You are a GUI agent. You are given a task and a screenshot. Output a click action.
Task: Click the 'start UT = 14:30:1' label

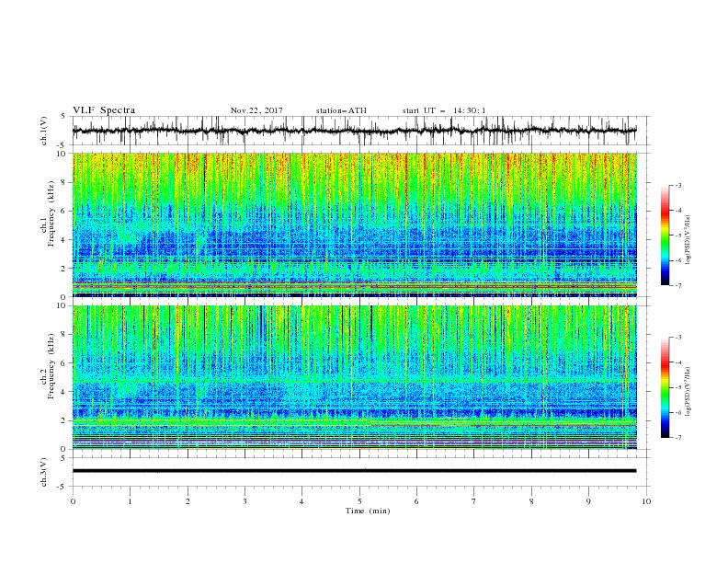coord(444,110)
